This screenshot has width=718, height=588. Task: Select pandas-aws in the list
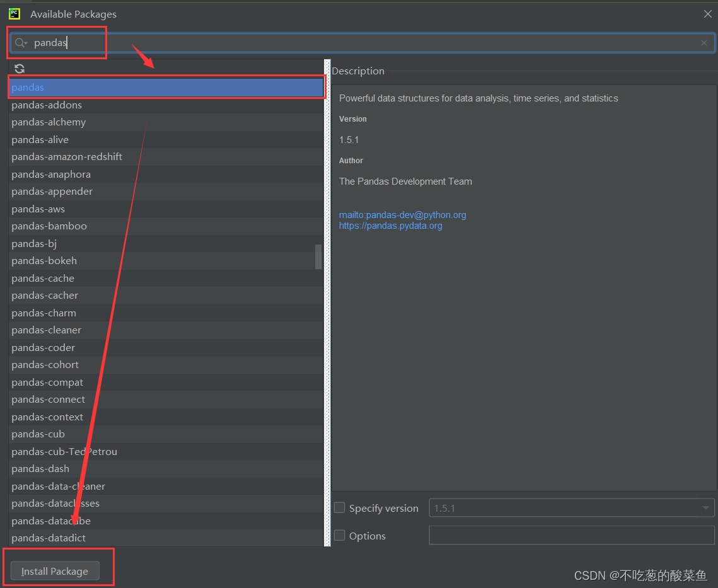(166, 209)
